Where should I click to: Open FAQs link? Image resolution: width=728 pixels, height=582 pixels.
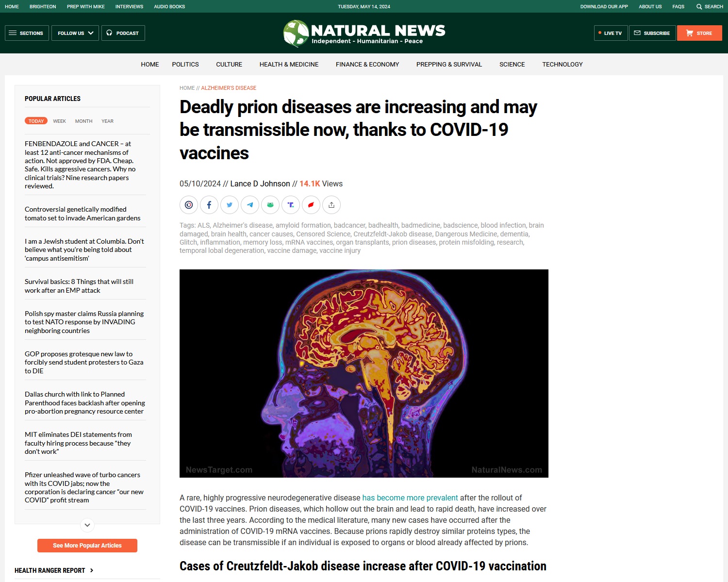678,6
